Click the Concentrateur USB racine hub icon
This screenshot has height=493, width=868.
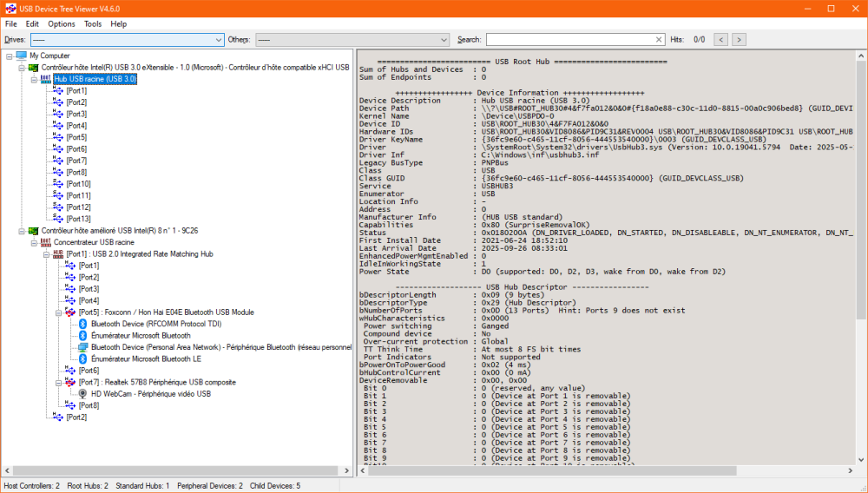(x=46, y=242)
